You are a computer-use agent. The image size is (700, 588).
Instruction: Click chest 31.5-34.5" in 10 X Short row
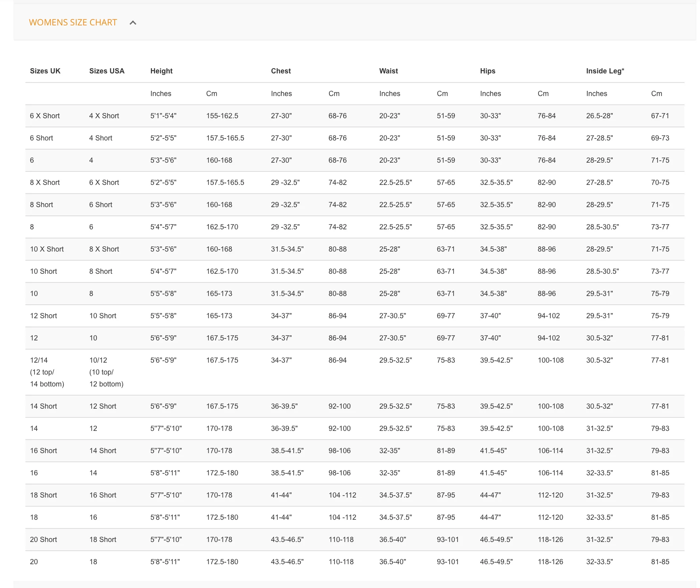[x=287, y=249]
